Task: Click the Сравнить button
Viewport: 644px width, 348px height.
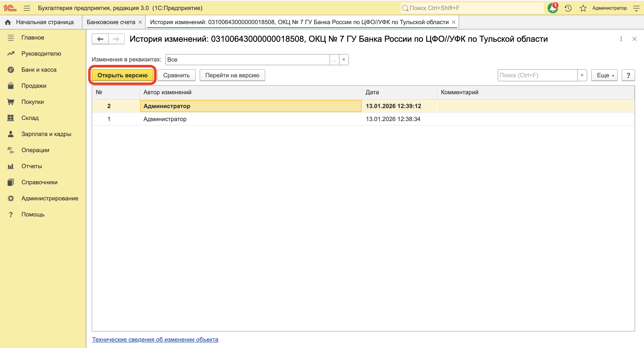Action: point(176,75)
